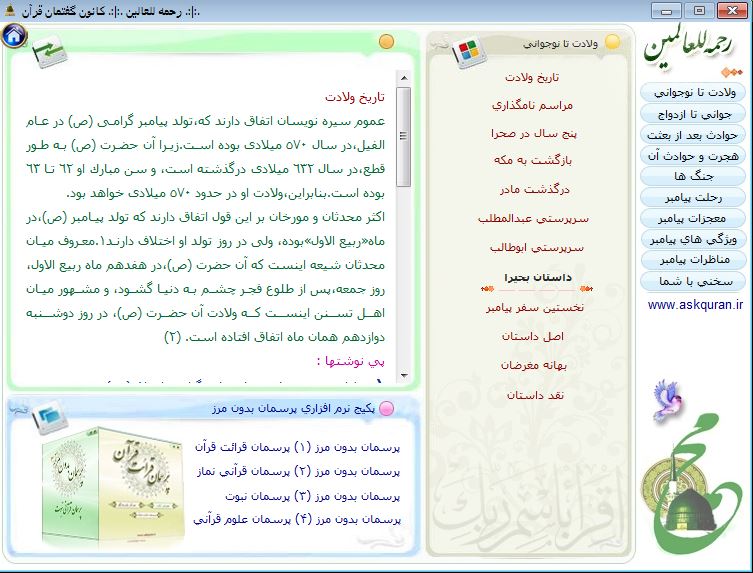Select topic تاریخ ولادت
753x573 pixels.
(532, 77)
